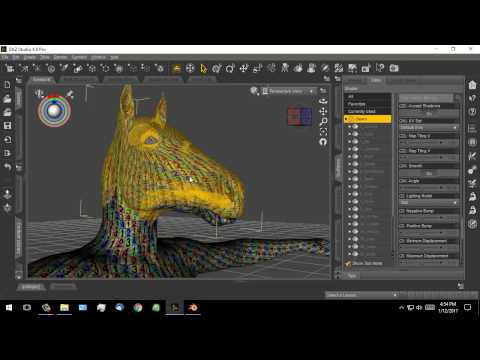Frame the selection with viewport frame icon
Screen dimensions: 480x360
click(x=323, y=132)
